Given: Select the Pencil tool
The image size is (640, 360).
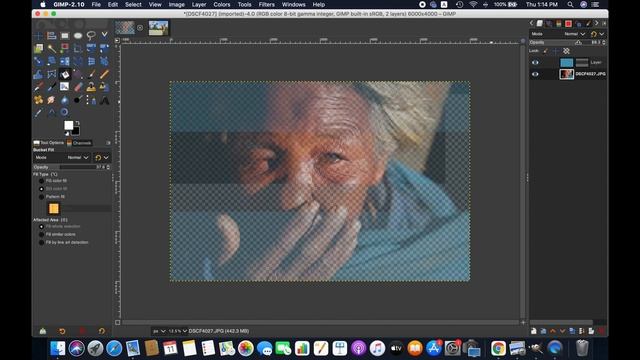Looking at the screenshot, I should pos(104,74).
